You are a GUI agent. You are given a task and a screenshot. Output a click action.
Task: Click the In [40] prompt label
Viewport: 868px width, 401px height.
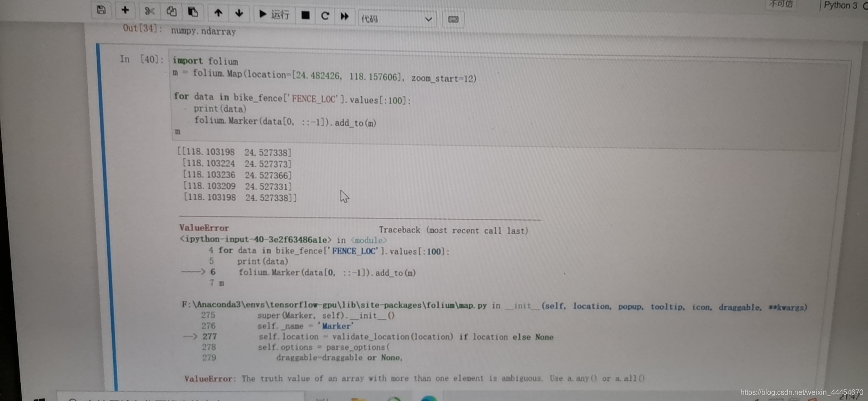click(x=141, y=59)
